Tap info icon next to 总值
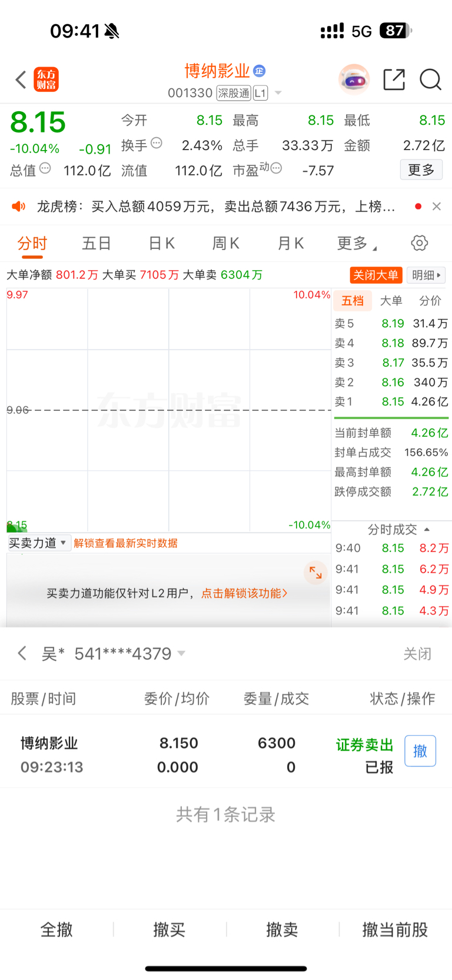452x980 pixels. click(45, 168)
